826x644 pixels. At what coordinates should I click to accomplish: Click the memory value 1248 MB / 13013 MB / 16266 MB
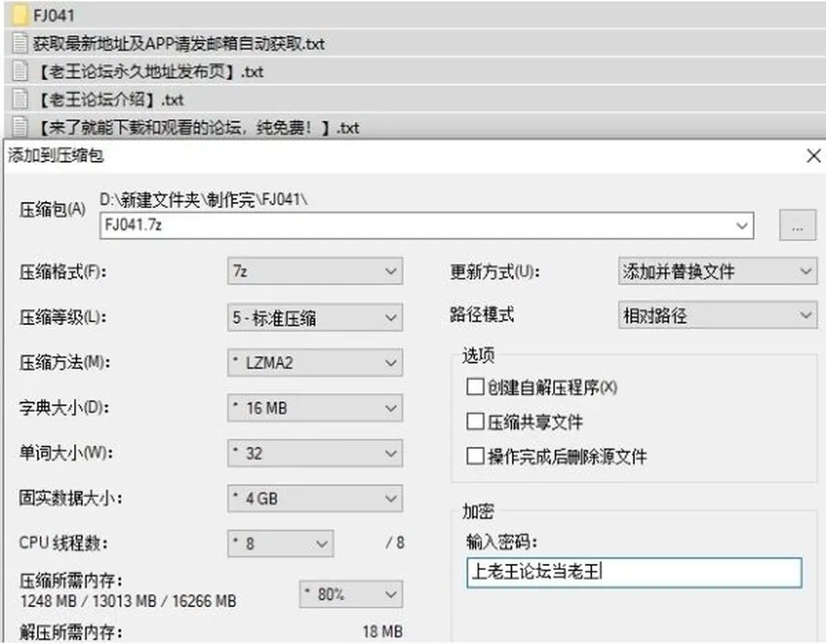tap(128, 601)
